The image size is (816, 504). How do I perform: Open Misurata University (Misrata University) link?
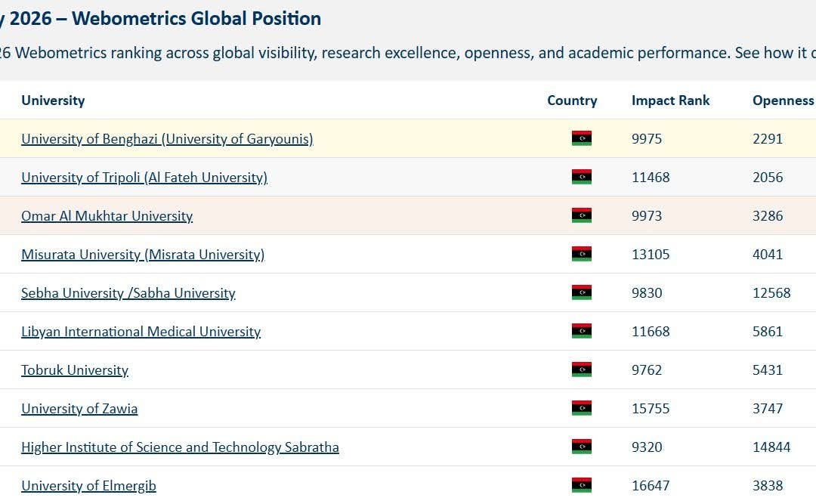coord(143,255)
